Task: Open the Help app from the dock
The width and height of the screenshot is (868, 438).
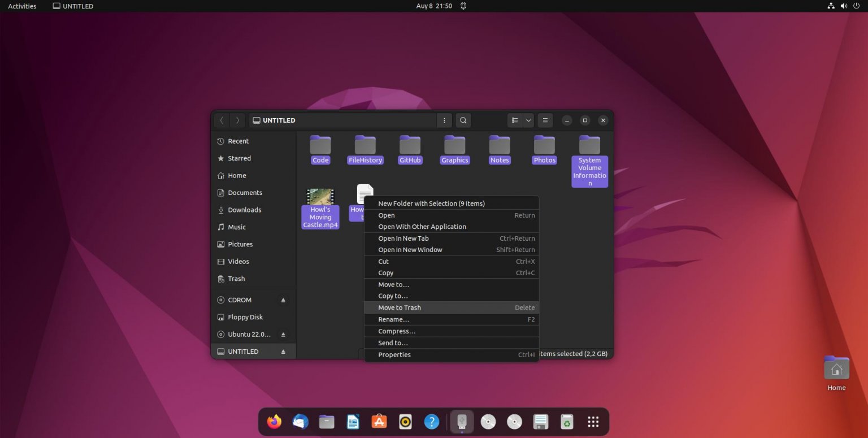Action: click(431, 421)
